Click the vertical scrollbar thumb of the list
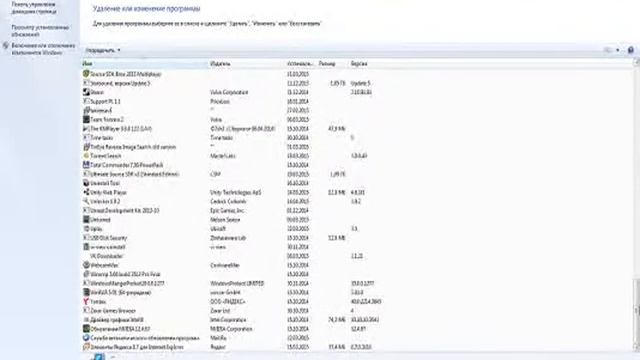Viewport: 640px width, 360px height. (636, 312)
